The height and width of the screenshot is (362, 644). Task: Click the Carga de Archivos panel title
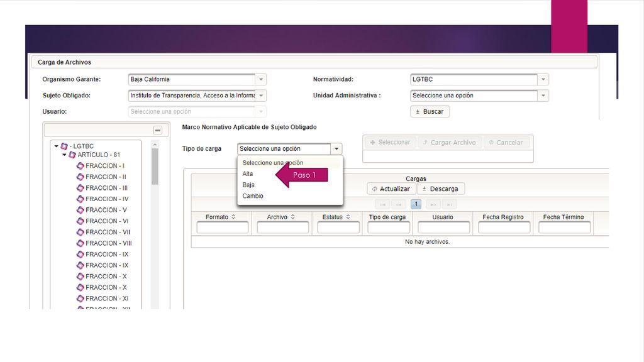pos(65,62)
